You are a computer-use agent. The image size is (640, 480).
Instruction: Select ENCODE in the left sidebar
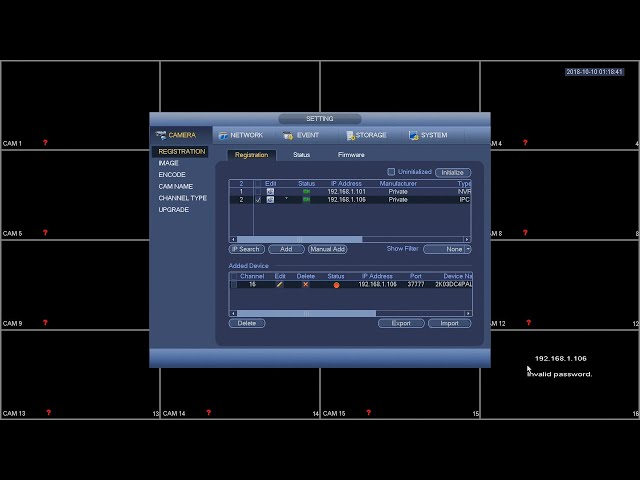tap(172, 175)
